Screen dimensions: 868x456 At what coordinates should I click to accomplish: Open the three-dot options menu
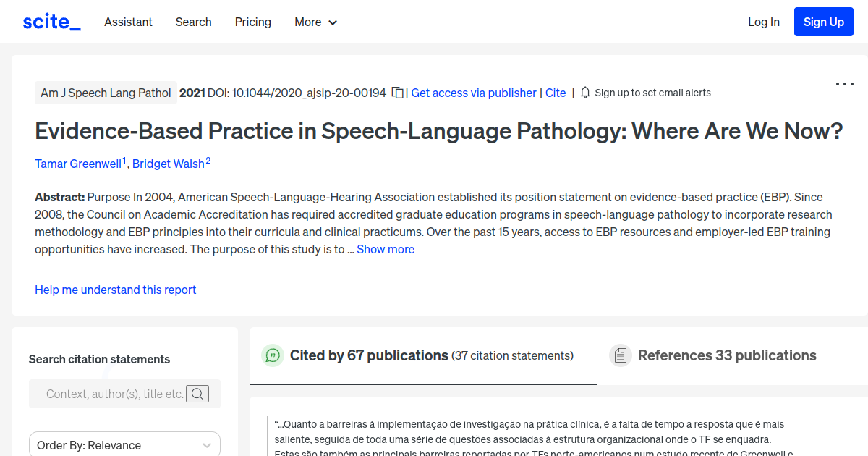tap(844, 84)
